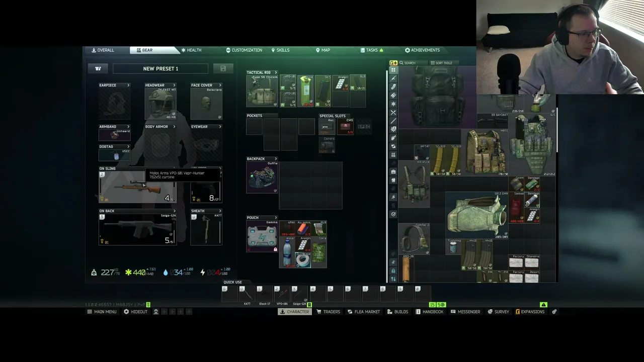Click the checkmark filter icon in stash sidebar
Image resolution: width=644 pixels, height=362 pixels.
point(393,214)
